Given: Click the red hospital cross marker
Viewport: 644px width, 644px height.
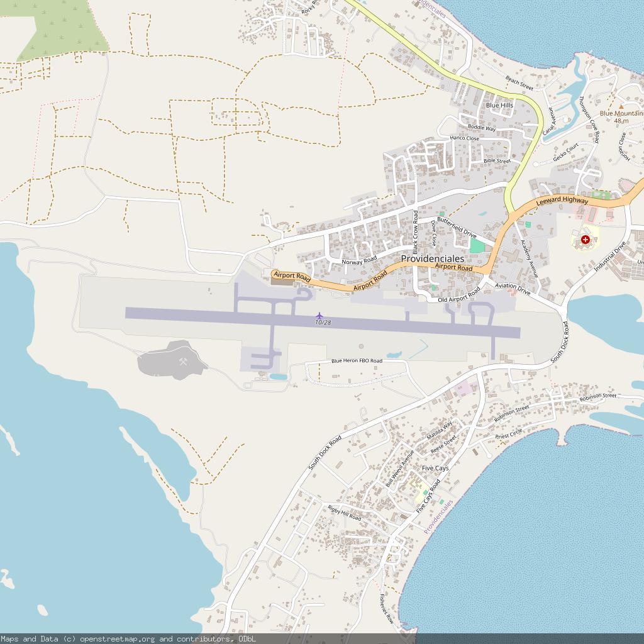Looking at the screenshot, I should [x=586, y=240].
